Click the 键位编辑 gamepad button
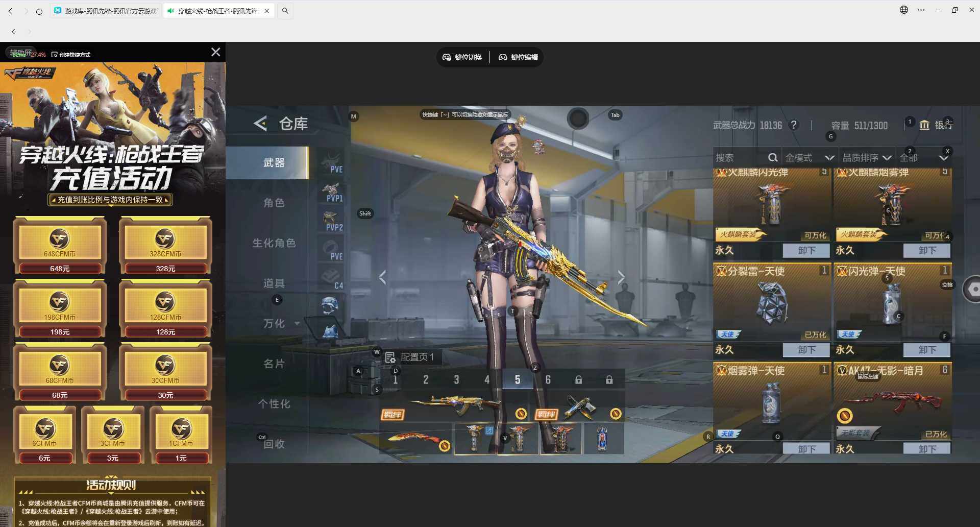This screenshot has width=980, height=527. (518, 57)
